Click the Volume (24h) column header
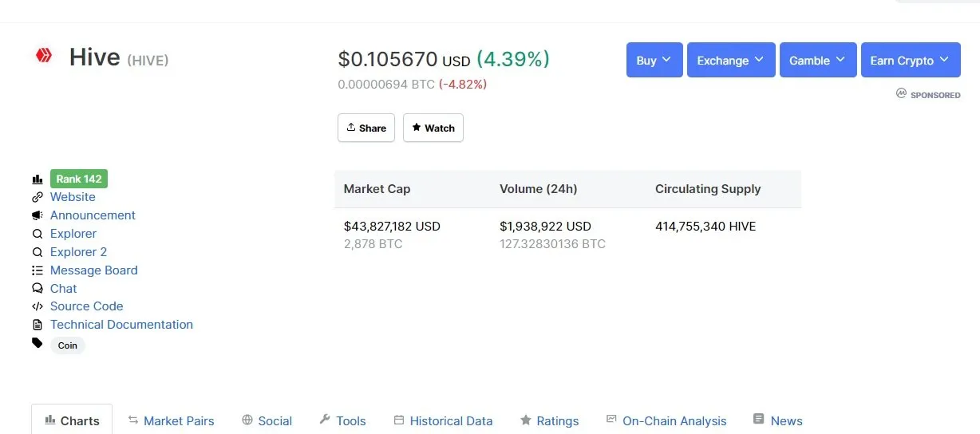This screenshot has height=434, width=980. point(539,189)
